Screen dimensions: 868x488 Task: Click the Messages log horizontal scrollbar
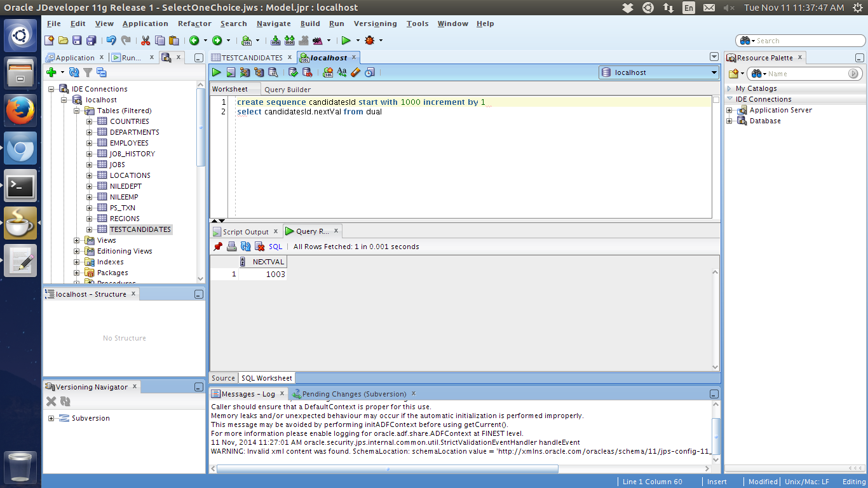tap(388, 469)
